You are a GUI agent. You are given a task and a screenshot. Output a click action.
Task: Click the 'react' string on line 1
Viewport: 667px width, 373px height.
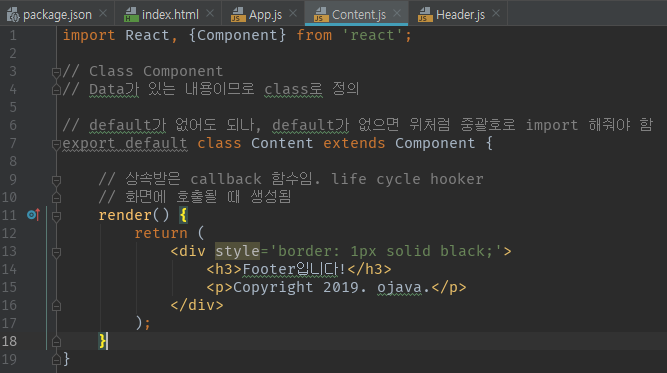[x=372, y=35]
